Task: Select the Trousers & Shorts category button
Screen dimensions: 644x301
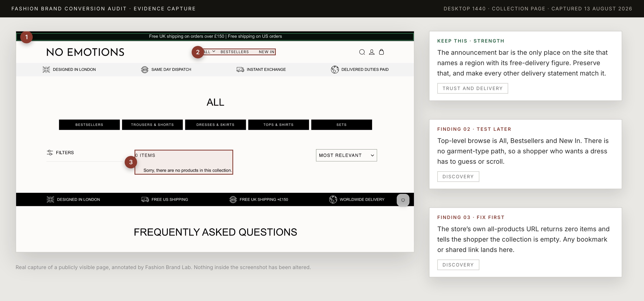Action: tap(152, 125)
